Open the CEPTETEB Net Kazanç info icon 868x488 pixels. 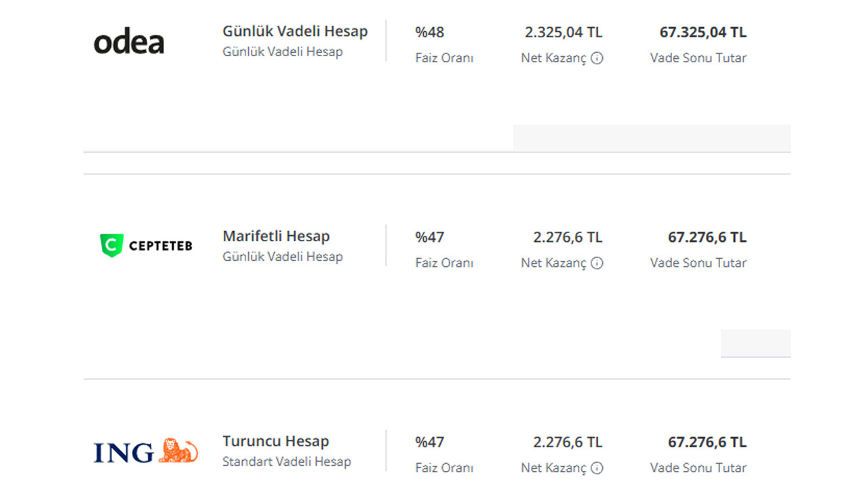pos(597,263)
